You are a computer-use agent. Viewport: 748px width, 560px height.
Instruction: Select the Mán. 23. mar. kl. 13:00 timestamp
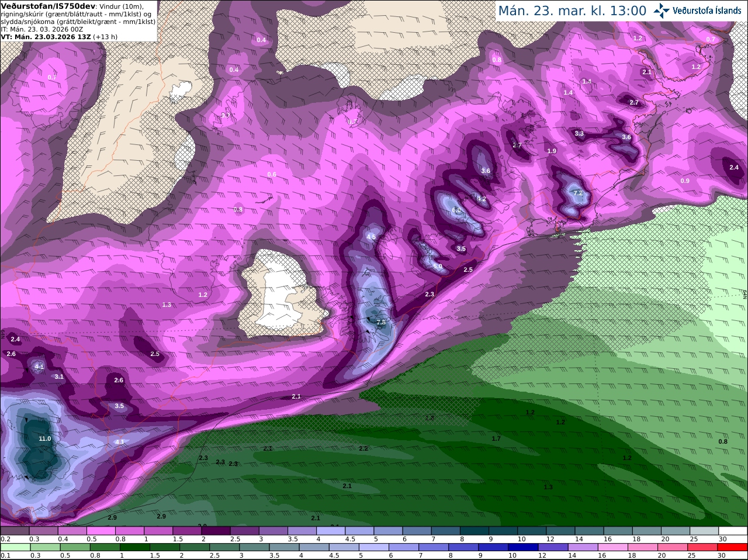(x=572, y=11)
